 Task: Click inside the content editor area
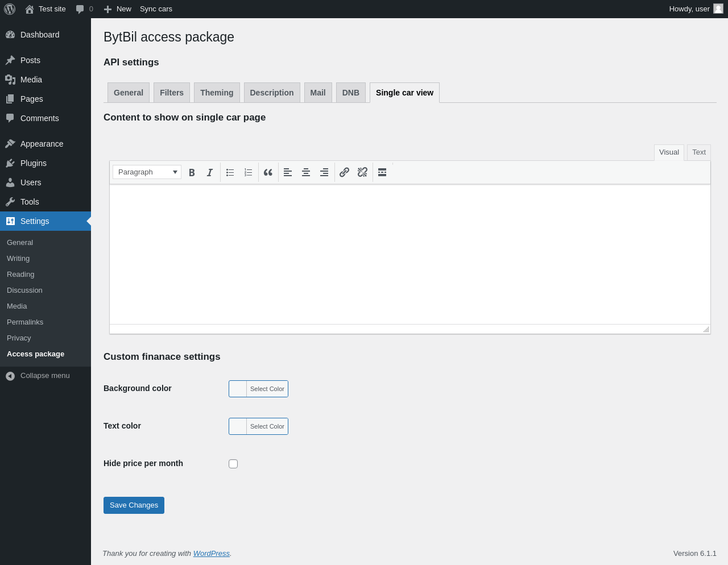coord(410,254)
